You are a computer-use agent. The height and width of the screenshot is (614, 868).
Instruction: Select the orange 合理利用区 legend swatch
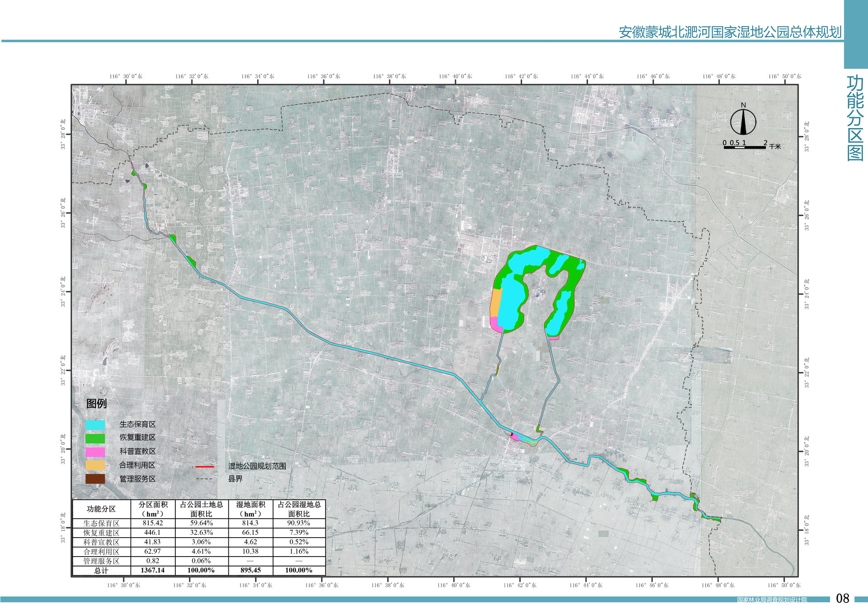(x=95, y=465)
